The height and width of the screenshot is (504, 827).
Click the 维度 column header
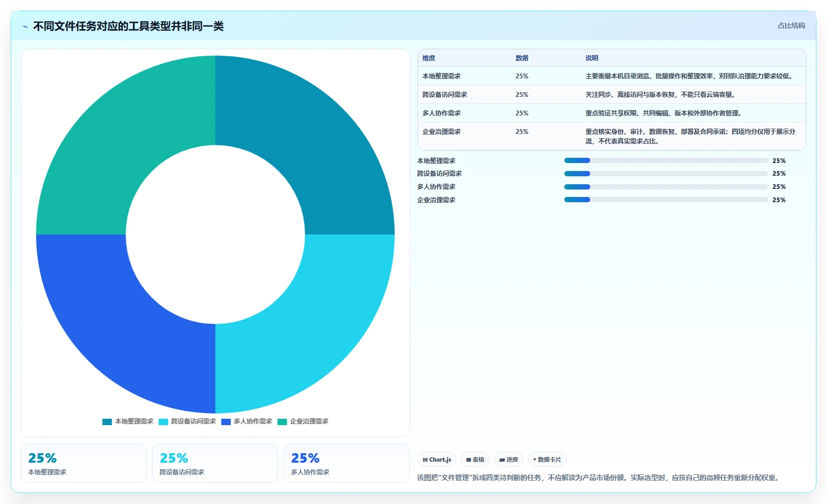click(x=429, y=58)
